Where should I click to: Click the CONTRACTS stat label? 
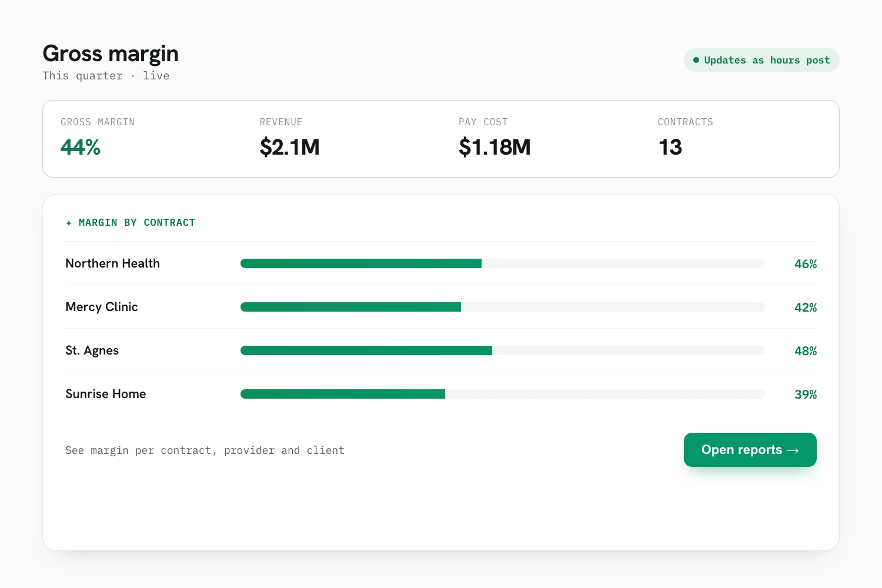[685, 122]
